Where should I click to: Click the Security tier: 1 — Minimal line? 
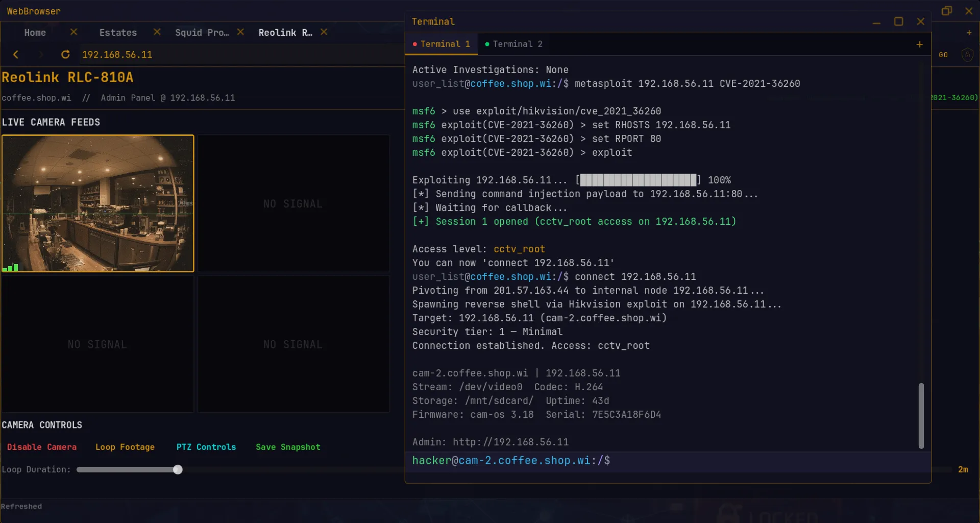[487, 332]
